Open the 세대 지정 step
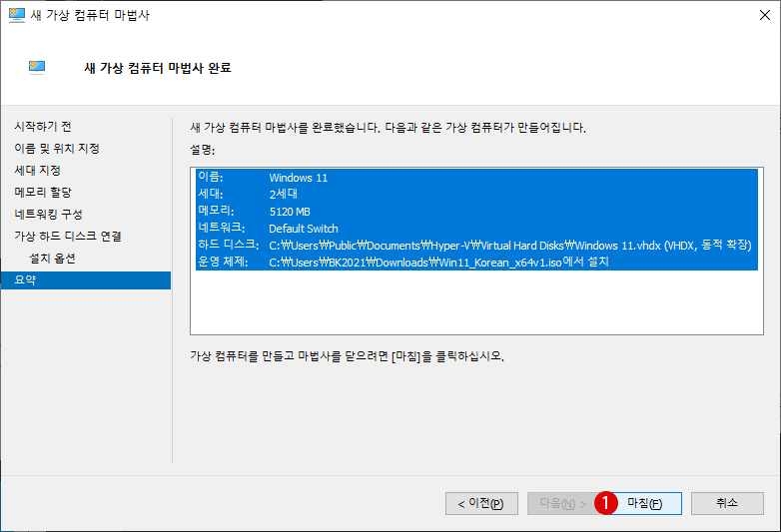This screenshot has width=781, height=532. coord(37,171)
